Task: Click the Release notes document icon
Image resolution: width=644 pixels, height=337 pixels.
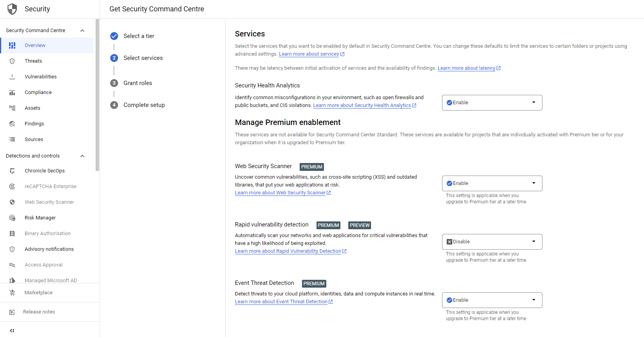Action: [x=12, y=312]
